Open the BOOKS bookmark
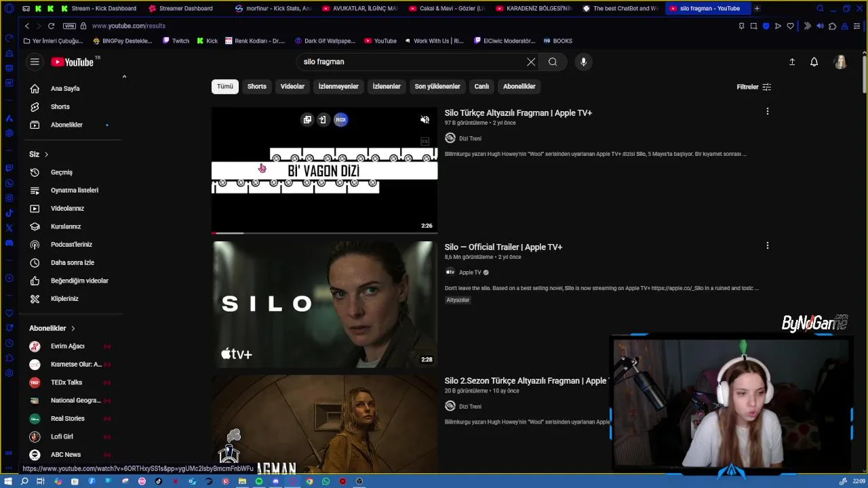This screenshot has height=488, width=868. click(557, 41)
